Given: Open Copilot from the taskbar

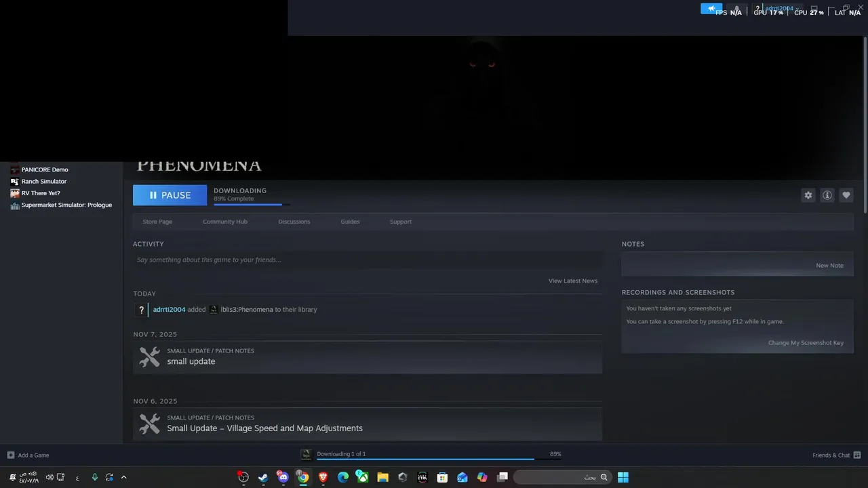Looking at the screenshot, I should 482,477.
